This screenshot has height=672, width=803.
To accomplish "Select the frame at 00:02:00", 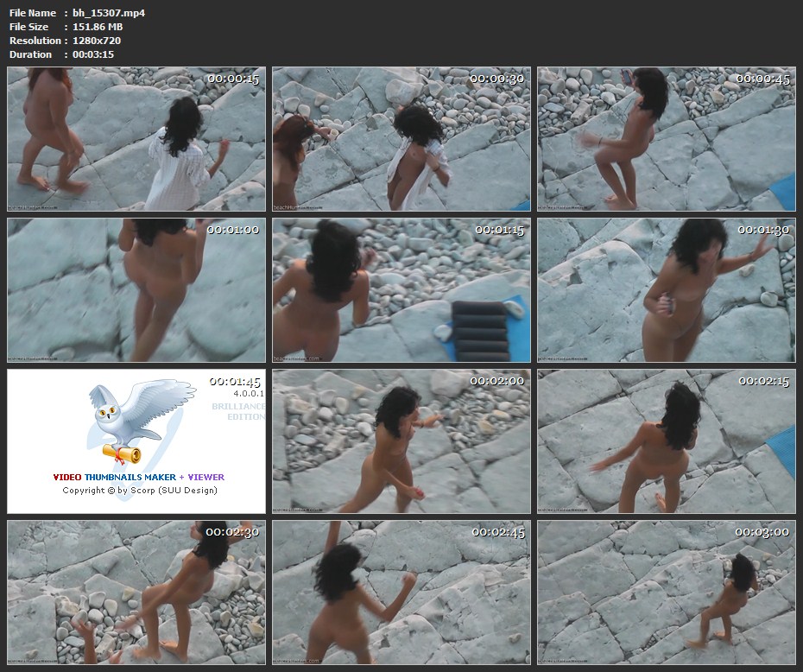I will [x=401, y=441].
